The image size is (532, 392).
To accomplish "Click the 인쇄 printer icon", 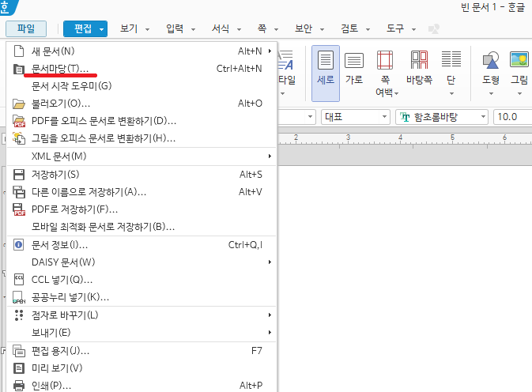I will [x=19, y=386].
